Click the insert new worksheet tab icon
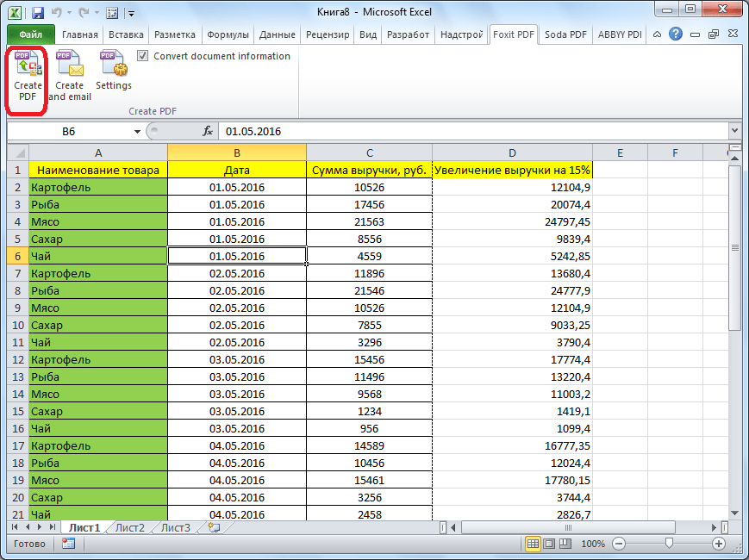Screen dimensions: 749x560 click(x=214, y=527)
